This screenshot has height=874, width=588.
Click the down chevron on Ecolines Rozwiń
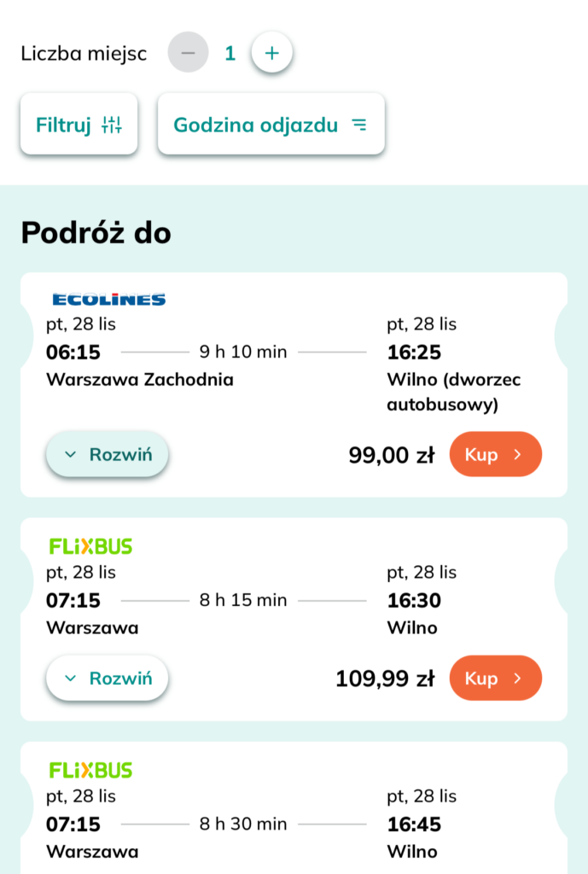click(71, 455)
